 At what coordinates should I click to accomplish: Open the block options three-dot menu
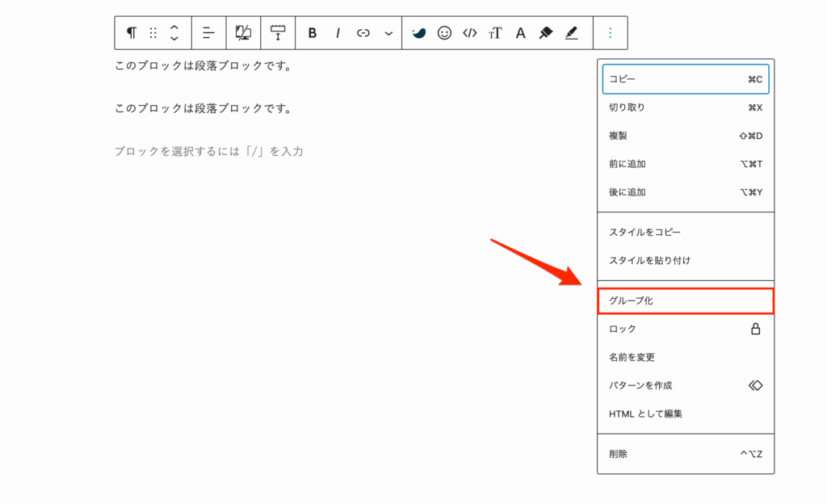pyautogui.click(x=611, y=32)
